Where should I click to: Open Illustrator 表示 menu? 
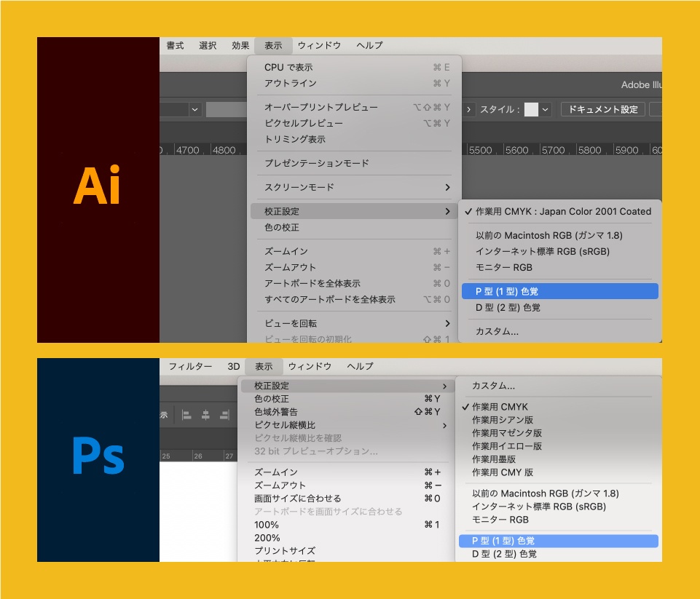273,46
